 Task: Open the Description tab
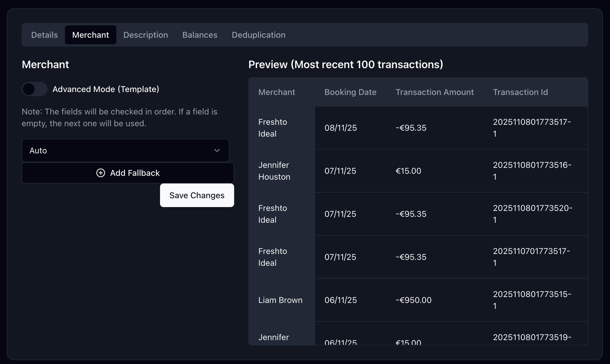146,35
